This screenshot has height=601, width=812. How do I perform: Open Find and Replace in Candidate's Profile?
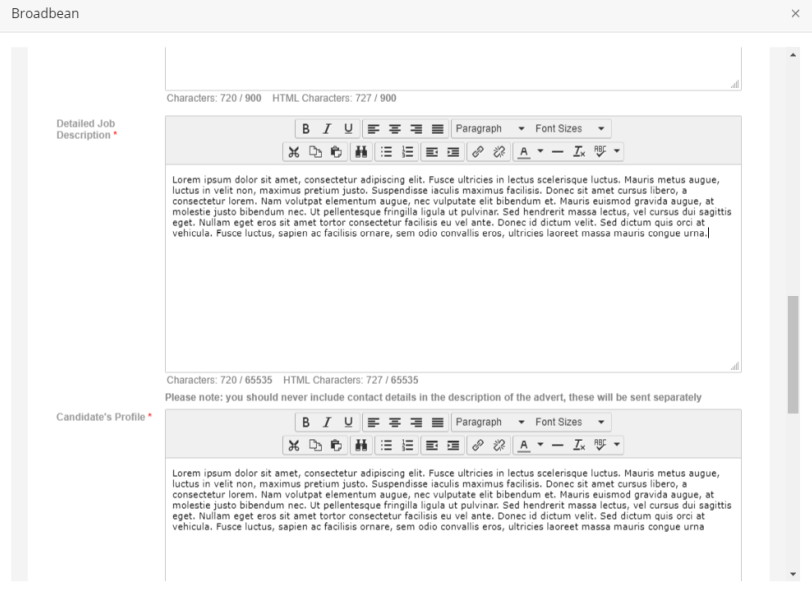point(361,445)
